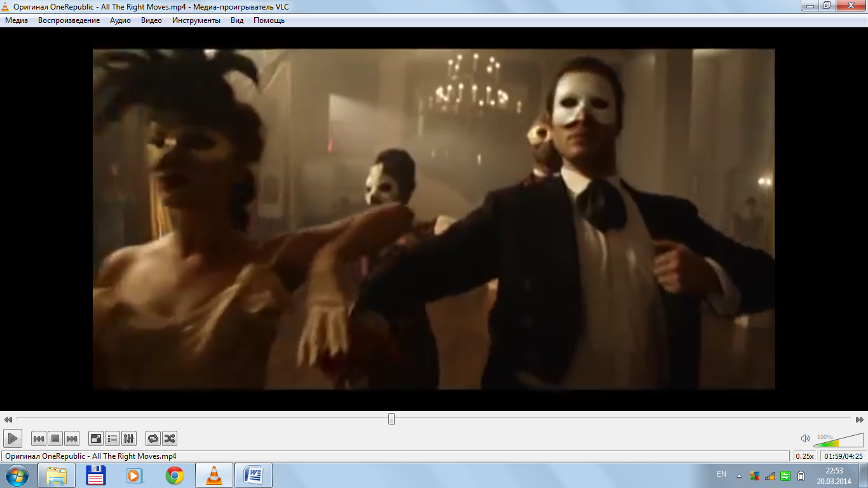This screenshot has height=488, width=868.
Task: Mute audio via speaker icon
Action: click(x=805, y=438)
